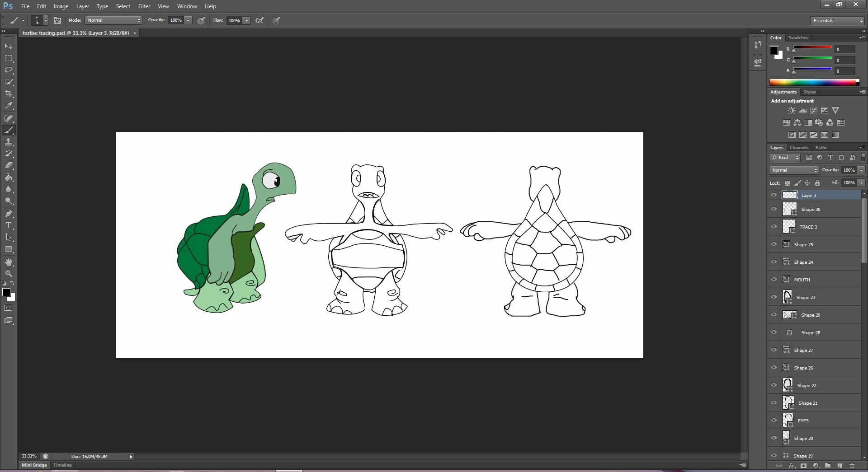
Task: Select the Brush tool
Action: point(9,130)
